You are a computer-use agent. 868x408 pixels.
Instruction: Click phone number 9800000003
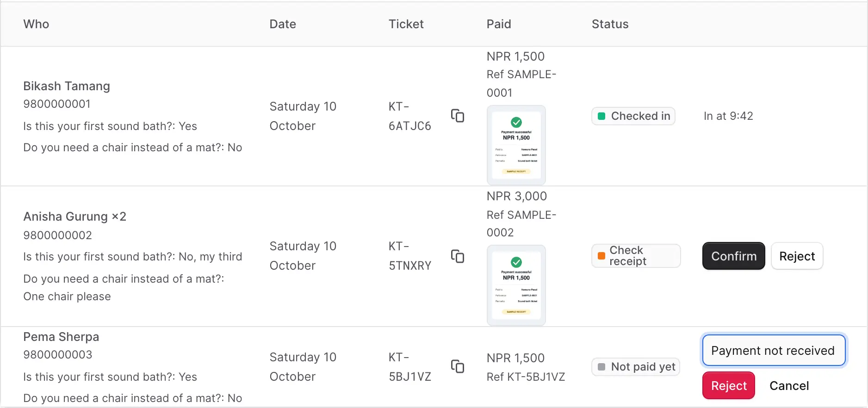[x=58, y=355]
